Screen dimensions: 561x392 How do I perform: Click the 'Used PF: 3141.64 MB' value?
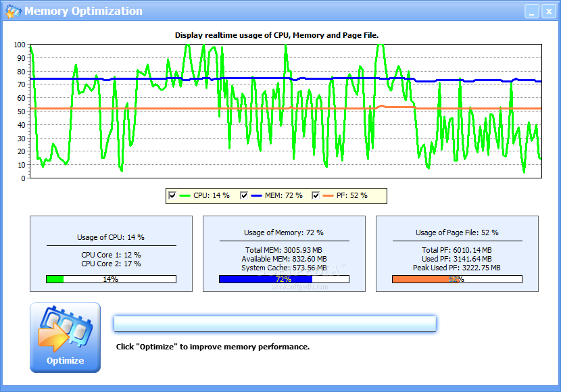tap(456, 259)
